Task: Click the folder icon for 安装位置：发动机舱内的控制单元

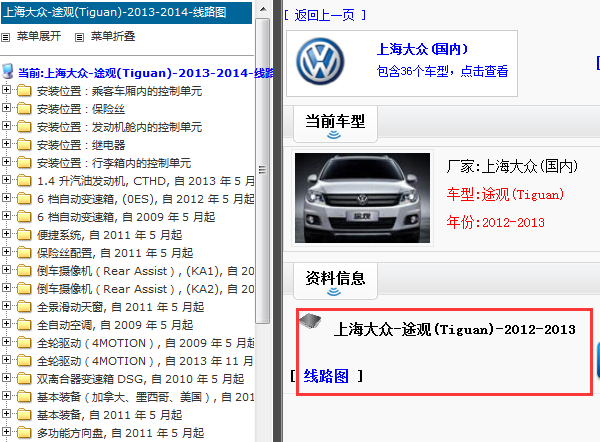Action: click(24, 127)
